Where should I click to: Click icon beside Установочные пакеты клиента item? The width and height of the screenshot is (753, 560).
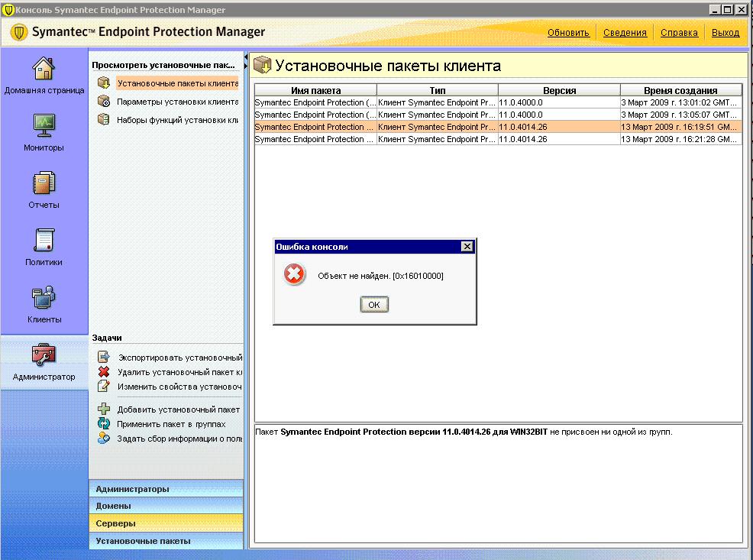104,83
